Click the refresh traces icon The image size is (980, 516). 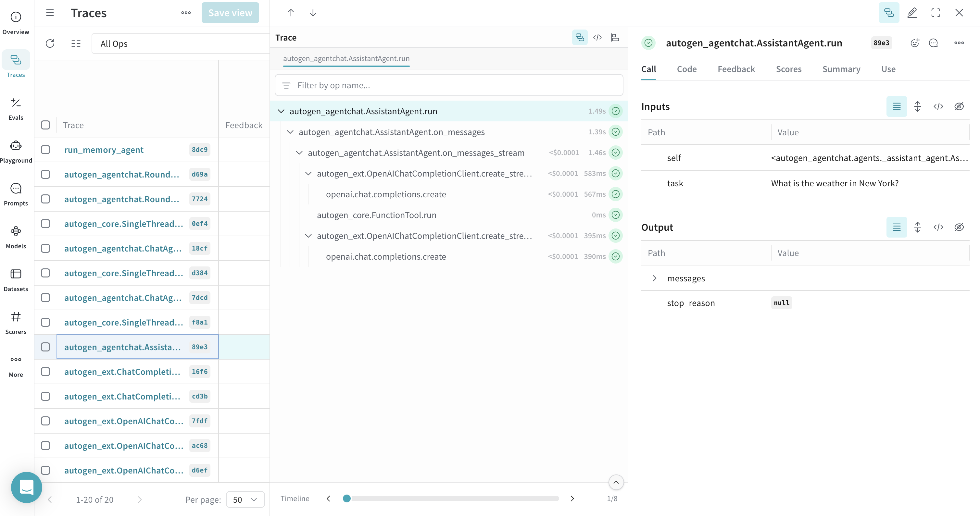pos(50,43)
